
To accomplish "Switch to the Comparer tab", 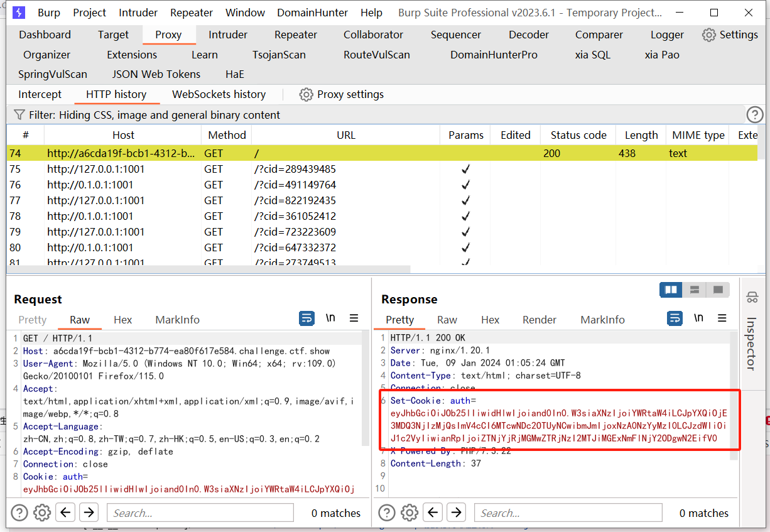I will pyautogui.click(x=599, y=35).
